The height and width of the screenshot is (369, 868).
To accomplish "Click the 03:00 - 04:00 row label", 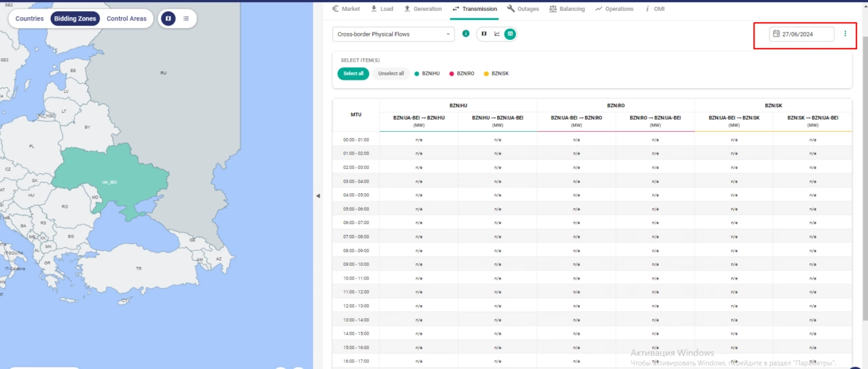I will (356, 181).
